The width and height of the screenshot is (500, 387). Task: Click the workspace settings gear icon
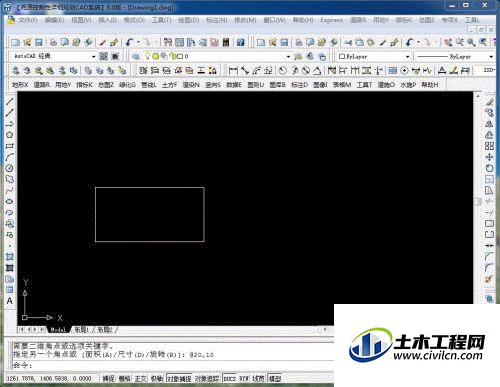104,56
